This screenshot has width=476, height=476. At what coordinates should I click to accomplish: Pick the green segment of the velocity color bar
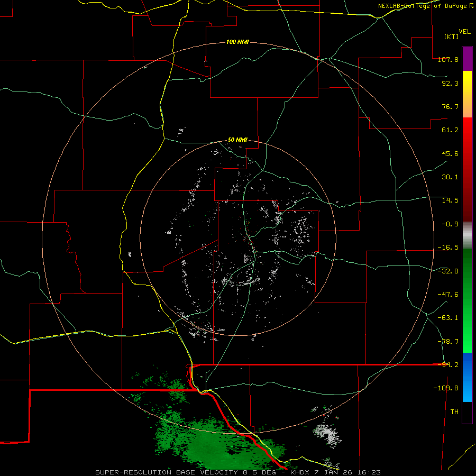(x=467, y=300)
